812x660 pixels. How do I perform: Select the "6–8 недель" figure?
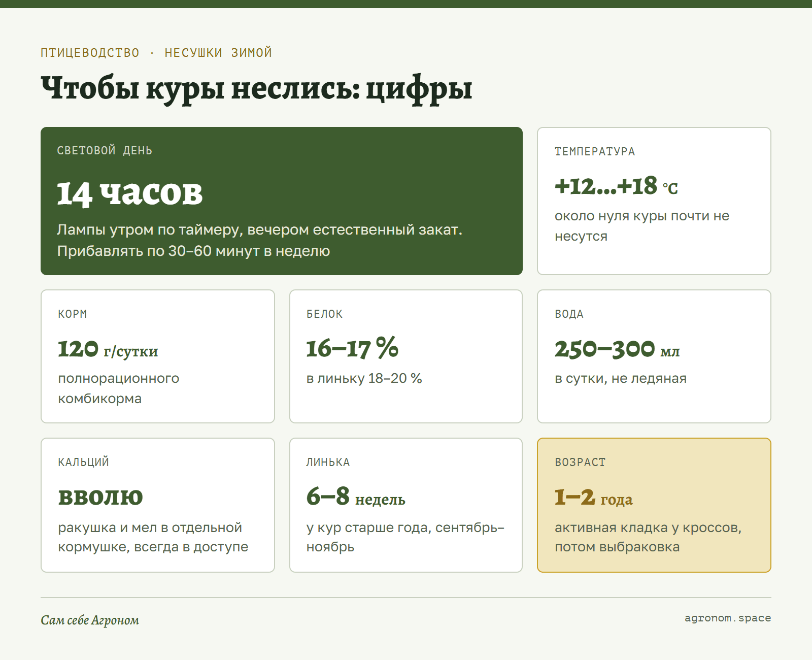pos(356,497)
